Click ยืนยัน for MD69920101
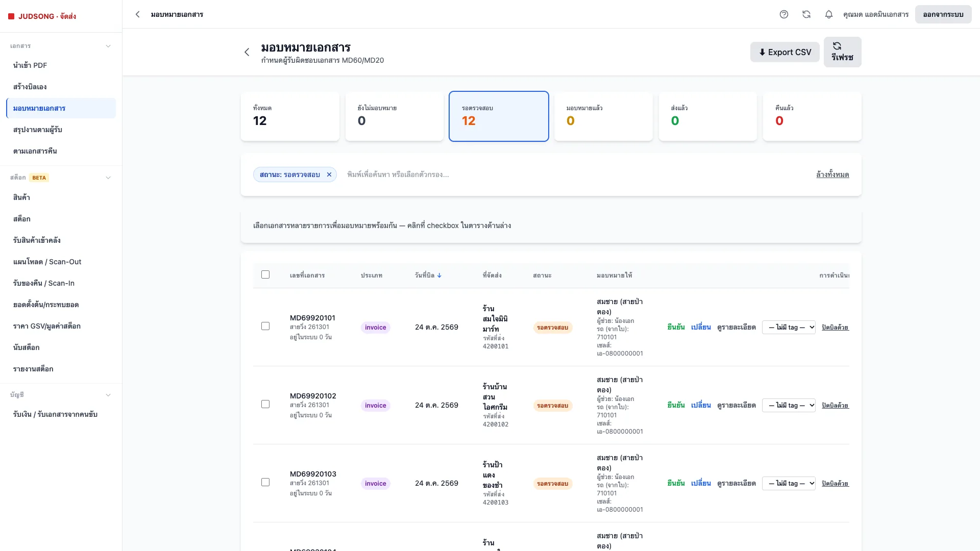This screenshot has width=980, height=551. click(x=676, y=327)
